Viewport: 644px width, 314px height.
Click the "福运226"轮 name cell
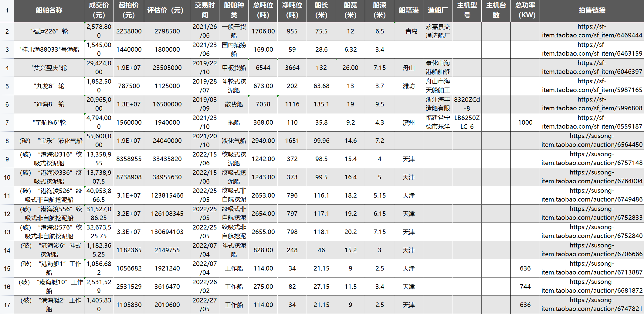[x=49, y=31]
